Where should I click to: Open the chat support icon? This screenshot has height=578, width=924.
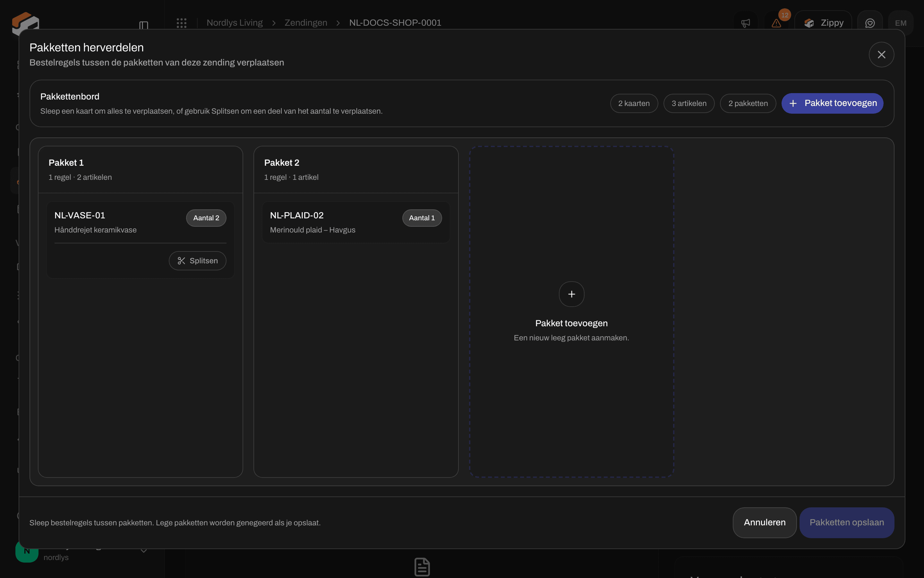[x=870, y=23]
